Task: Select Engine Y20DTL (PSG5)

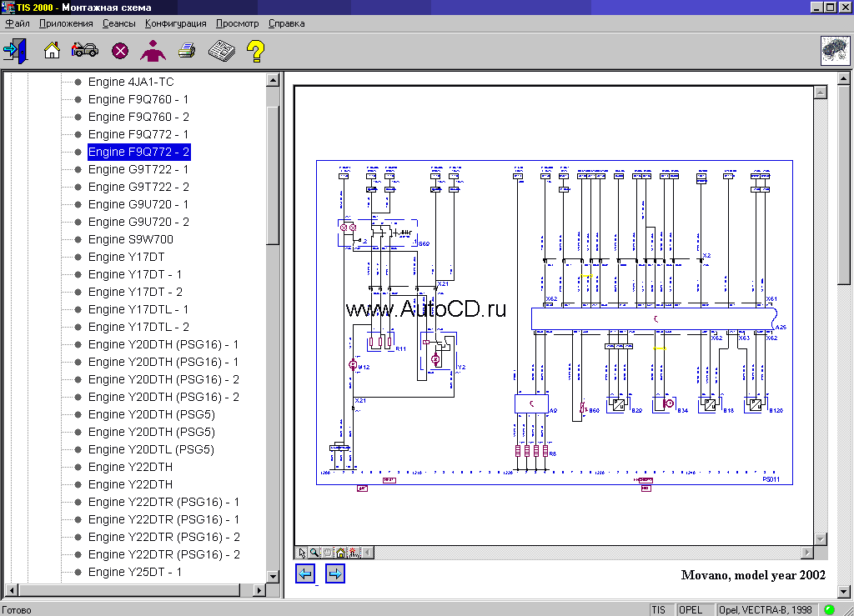Action: (151, 449)
